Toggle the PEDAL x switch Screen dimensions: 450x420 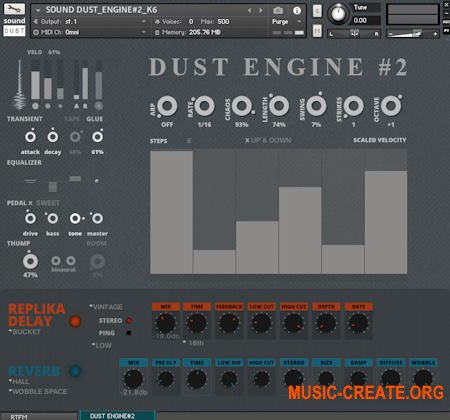point(20,203)
